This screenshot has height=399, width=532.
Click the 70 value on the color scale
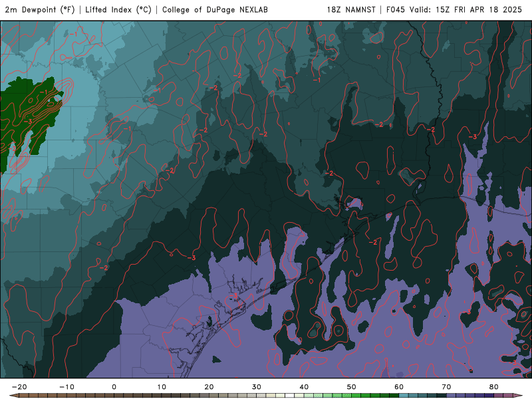[446, 387]
